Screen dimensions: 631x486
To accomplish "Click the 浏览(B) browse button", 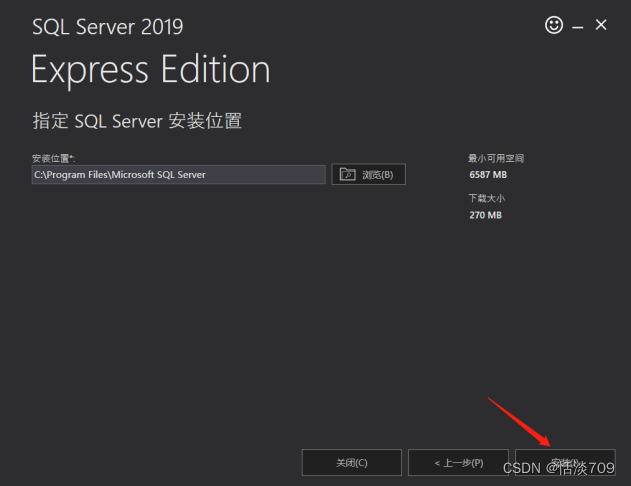I will (x=368, y=174).
